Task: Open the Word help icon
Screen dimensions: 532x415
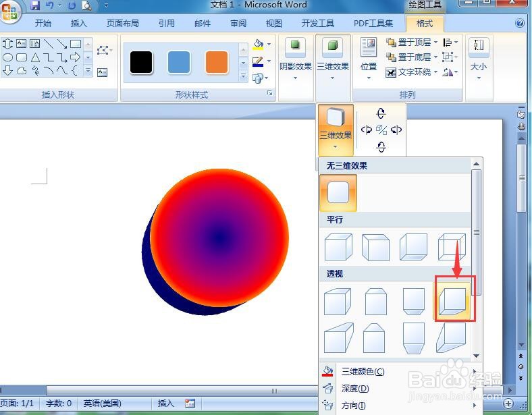Action: (519, 23)
